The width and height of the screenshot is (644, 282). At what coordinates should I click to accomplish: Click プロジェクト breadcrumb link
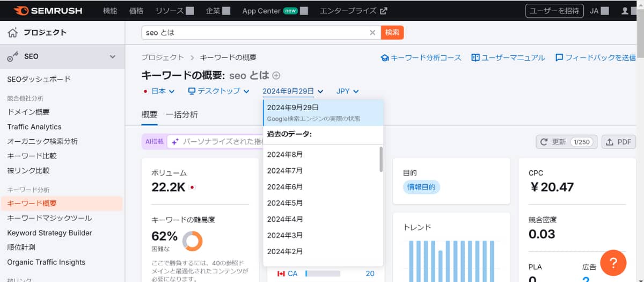click(162, 57)
